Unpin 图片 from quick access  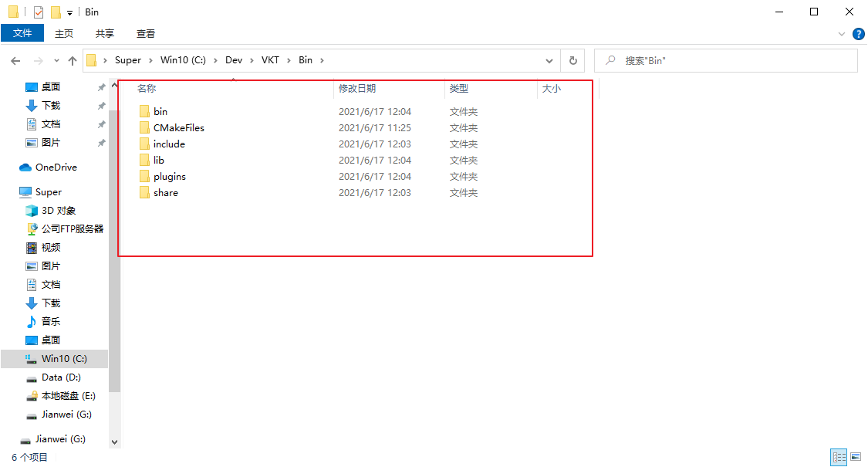101,142
